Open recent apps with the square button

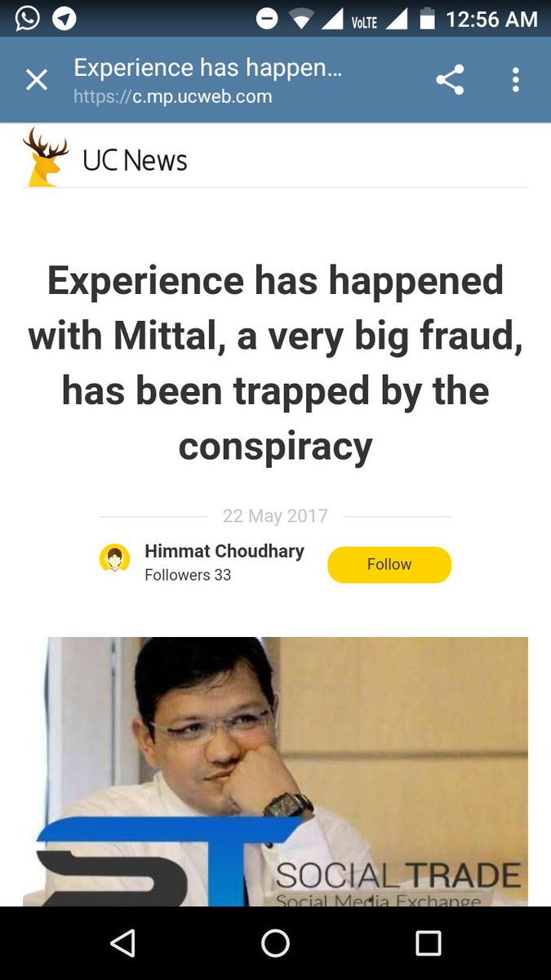tap(428, 943)
